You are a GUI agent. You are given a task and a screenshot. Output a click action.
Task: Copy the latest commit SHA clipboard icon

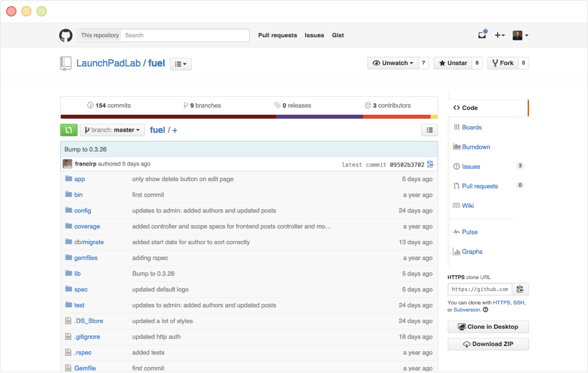coord(430,164)
